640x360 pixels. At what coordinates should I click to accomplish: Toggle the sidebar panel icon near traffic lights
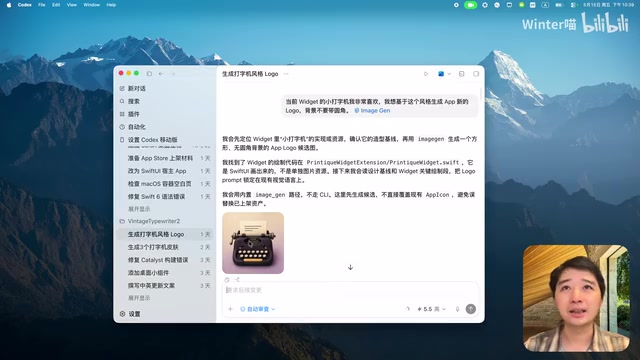click(149, 73)
